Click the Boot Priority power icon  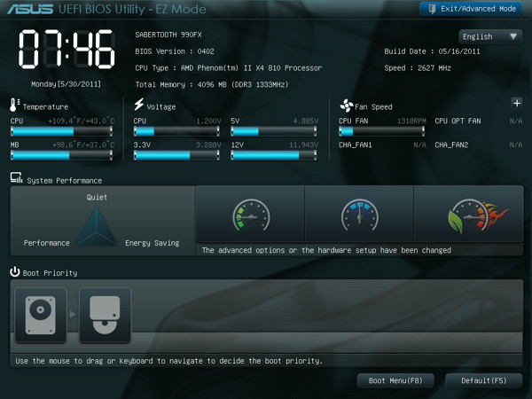[14, 272]
